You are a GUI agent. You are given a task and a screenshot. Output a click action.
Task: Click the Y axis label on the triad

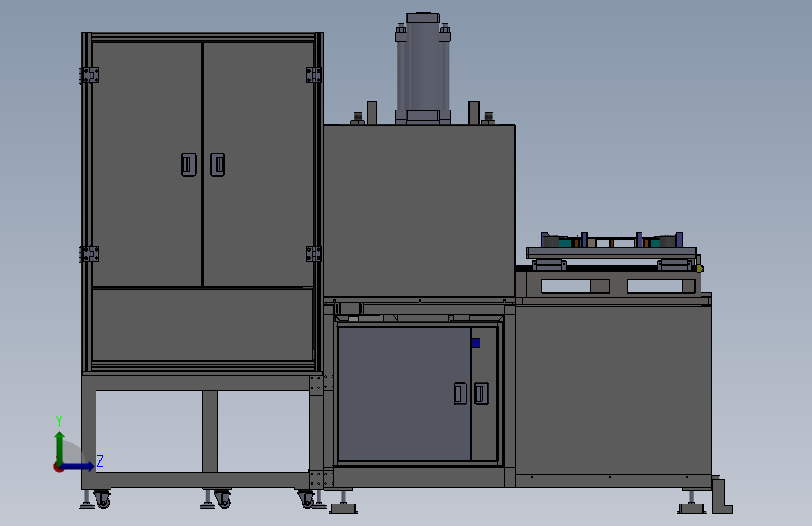click(x=59, y=421)
